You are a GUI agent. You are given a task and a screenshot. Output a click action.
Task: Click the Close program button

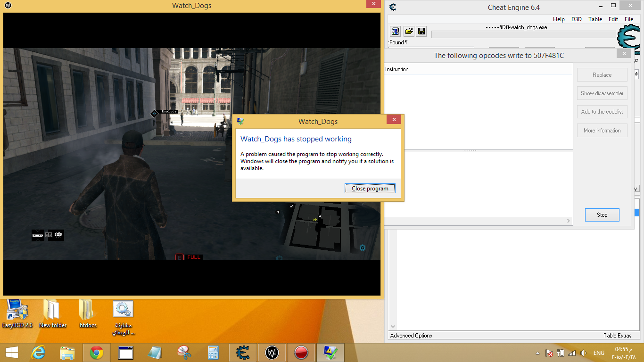click(370, 189)
